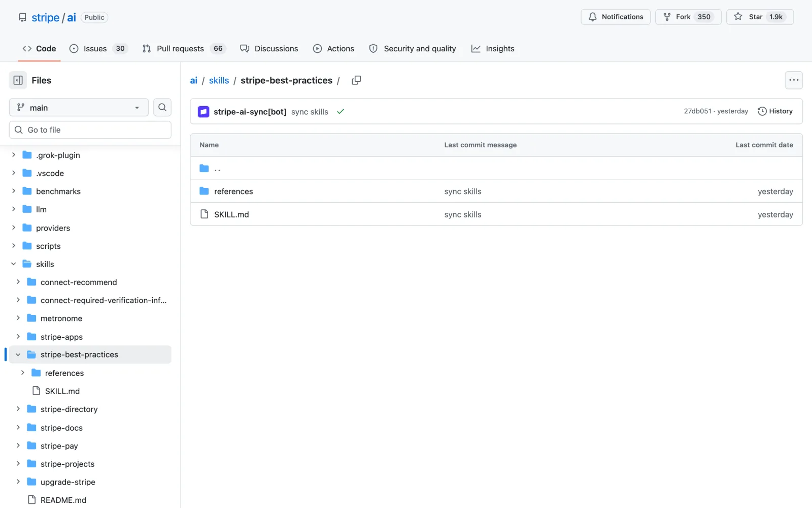Screen dimensions: 812x508
Task: Open SKILL.md in the file table
Action: click(231, 214)
